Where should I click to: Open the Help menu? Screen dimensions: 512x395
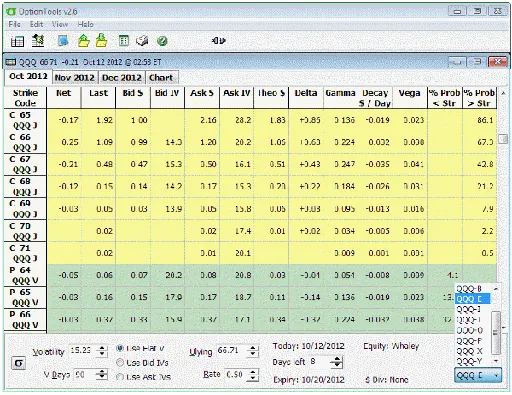[x=85, y=24]
